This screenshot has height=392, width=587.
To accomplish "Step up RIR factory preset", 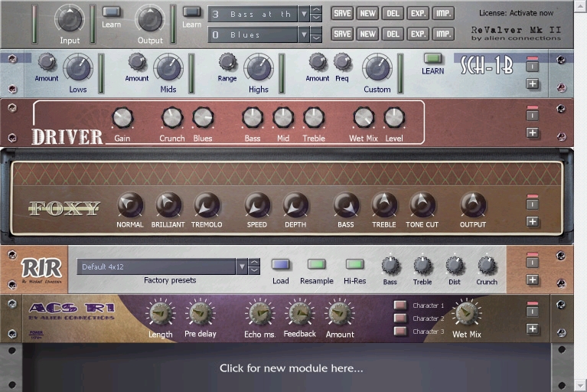I will (x=254, y=263).
